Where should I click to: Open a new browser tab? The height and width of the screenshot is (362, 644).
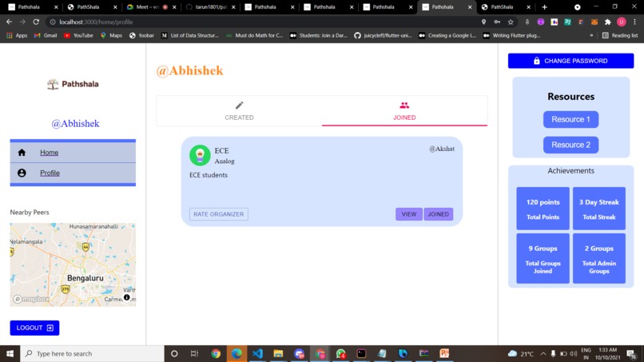click(545, 7)
